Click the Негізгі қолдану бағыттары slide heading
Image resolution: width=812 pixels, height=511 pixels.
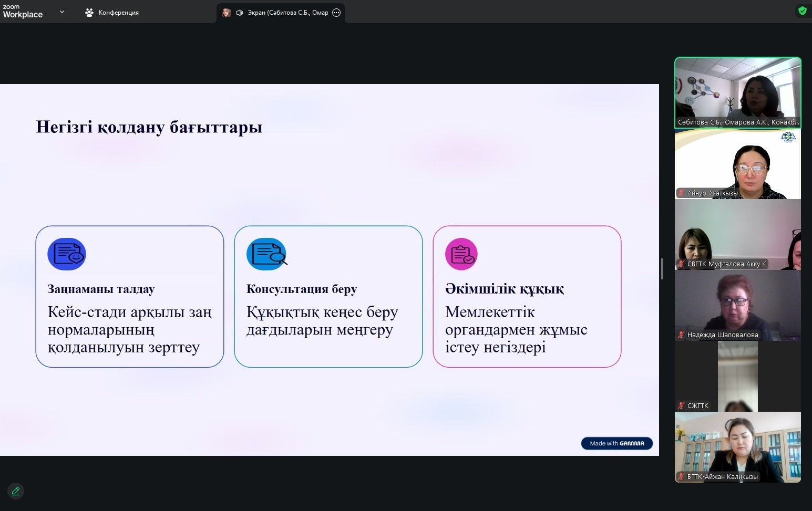(x=149, y=127)
